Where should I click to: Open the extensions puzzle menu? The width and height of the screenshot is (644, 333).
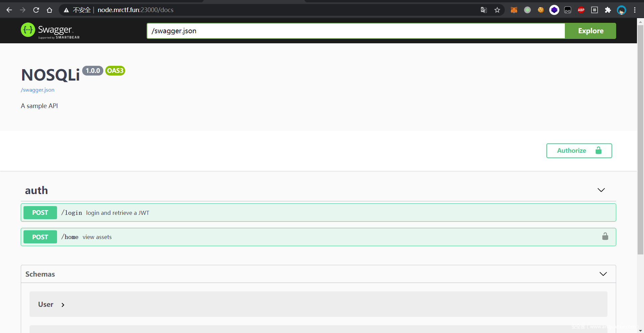(608, 10)
